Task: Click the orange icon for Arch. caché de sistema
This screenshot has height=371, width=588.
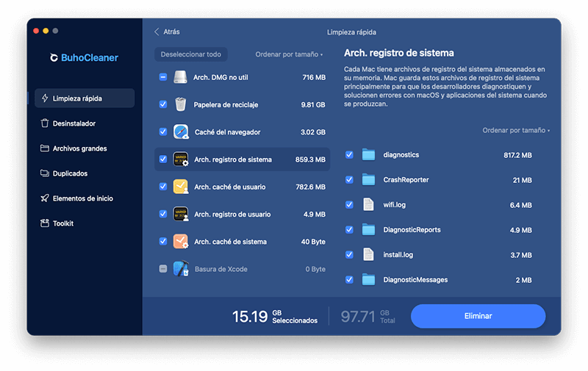Action: coord(181,242)
